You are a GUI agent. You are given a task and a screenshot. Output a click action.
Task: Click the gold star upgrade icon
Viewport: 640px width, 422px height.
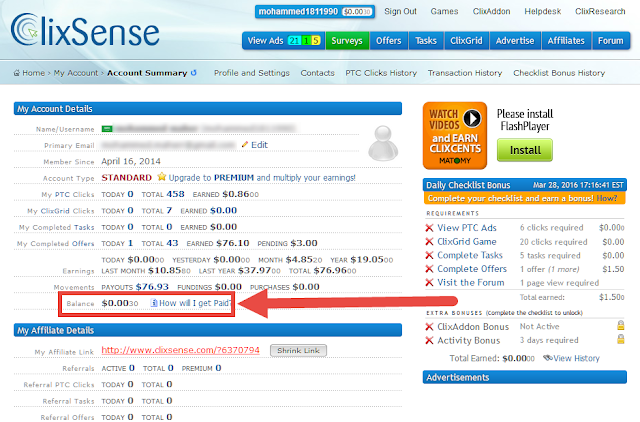162,177
